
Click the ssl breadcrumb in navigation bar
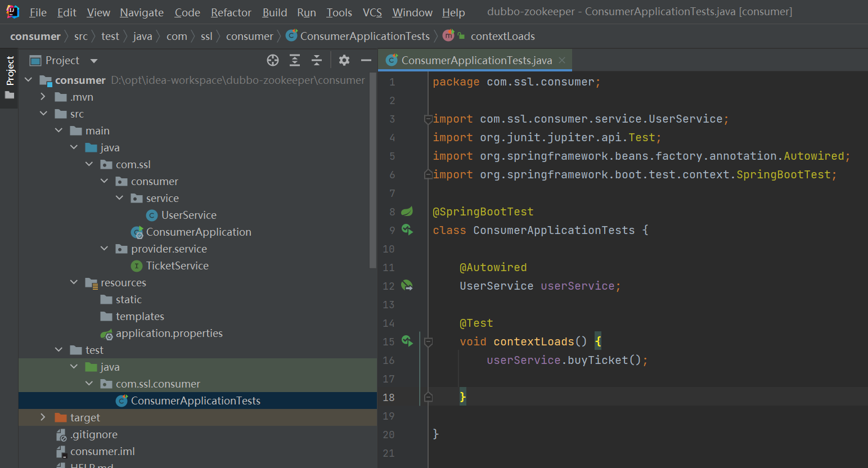click(x=206, y=37)
